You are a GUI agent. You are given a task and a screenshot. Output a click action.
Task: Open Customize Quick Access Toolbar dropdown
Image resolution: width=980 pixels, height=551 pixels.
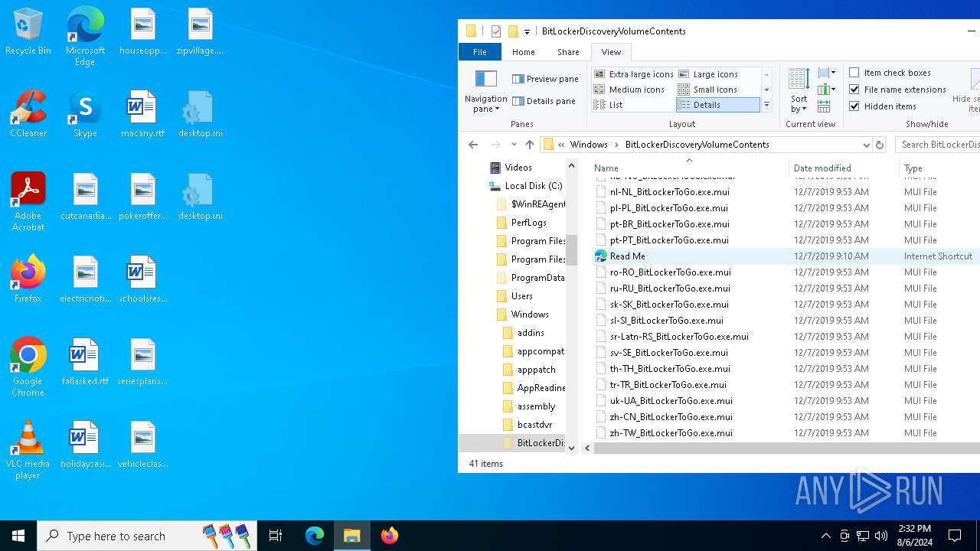tap(527, 32)
